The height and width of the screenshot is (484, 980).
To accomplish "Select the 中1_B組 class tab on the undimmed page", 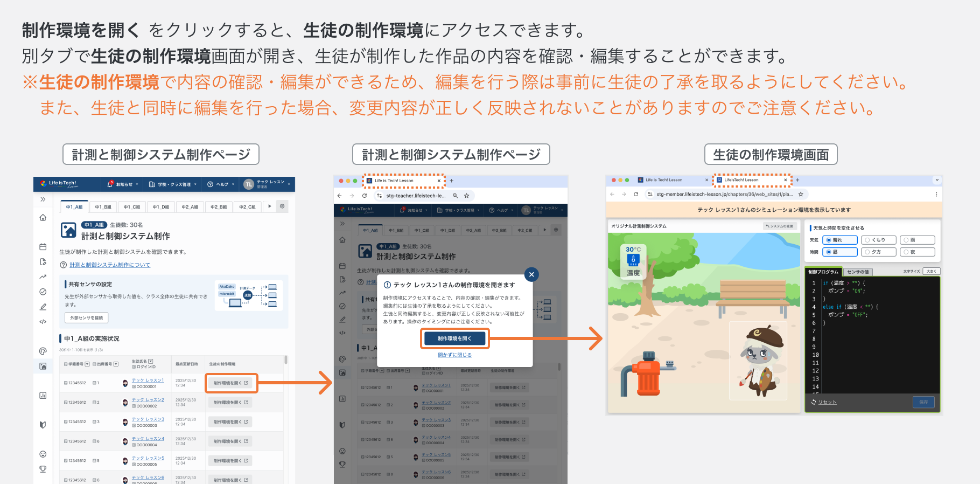I will point(103,207).
